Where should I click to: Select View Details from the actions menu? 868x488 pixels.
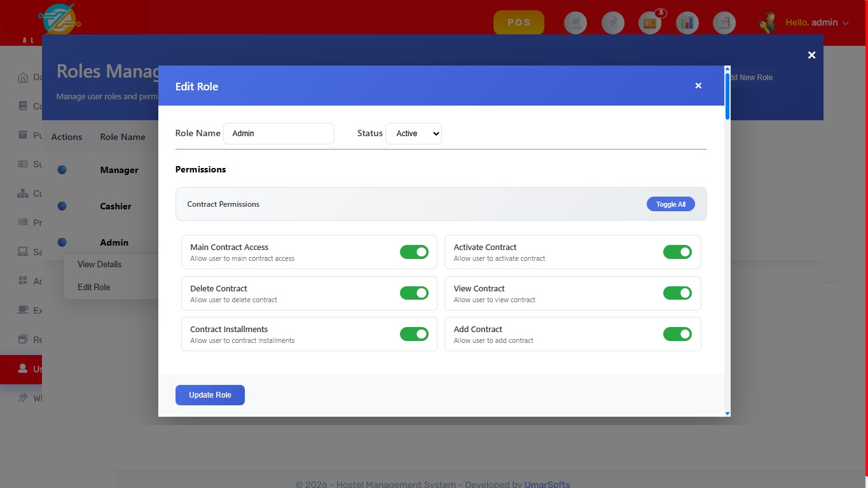(x=99, y=264)
